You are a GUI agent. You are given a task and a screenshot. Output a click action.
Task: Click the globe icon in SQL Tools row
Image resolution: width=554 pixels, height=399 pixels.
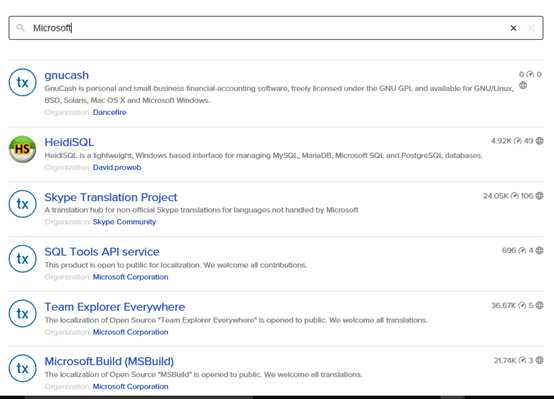tap(539, 250)
